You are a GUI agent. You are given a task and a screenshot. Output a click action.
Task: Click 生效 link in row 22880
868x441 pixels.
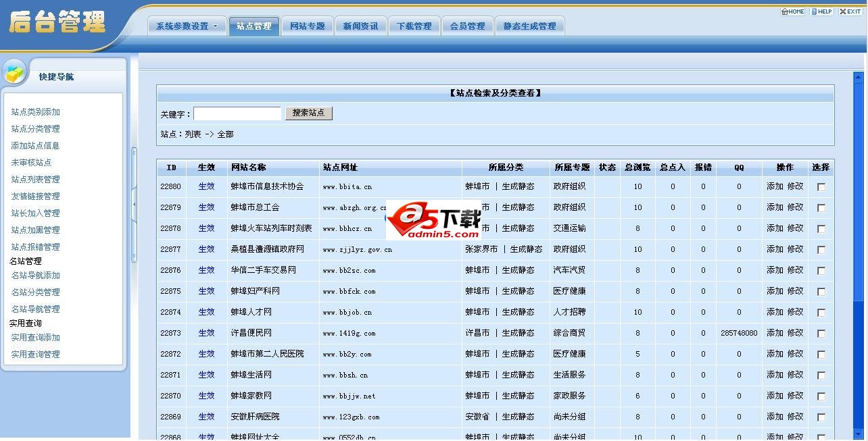point(206,186)
